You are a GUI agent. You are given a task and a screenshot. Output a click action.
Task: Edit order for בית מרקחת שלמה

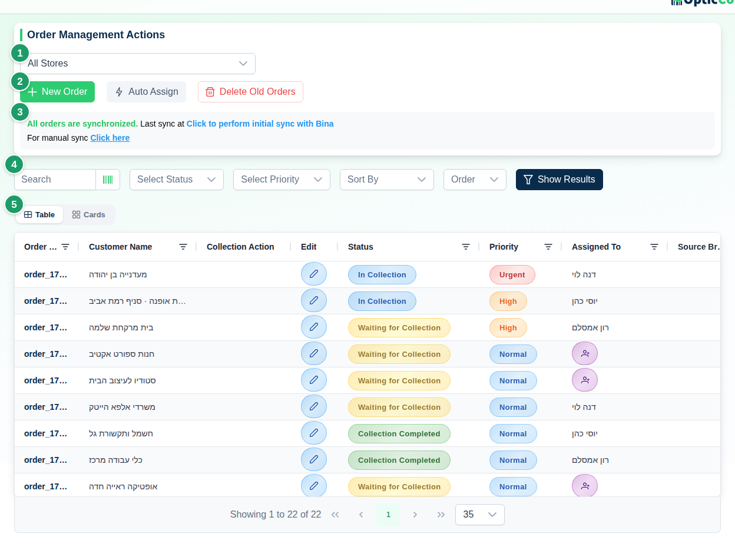click(x=314, y=327)
